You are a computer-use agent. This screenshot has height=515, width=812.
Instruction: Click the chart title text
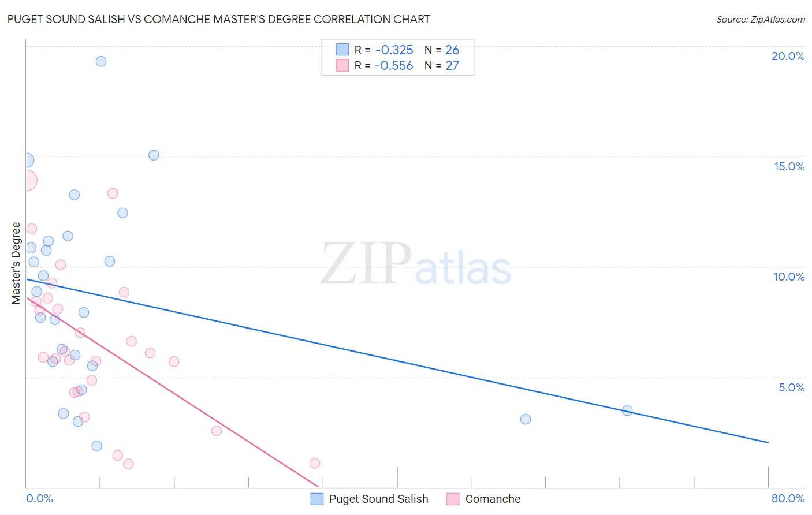click(219, 19)
